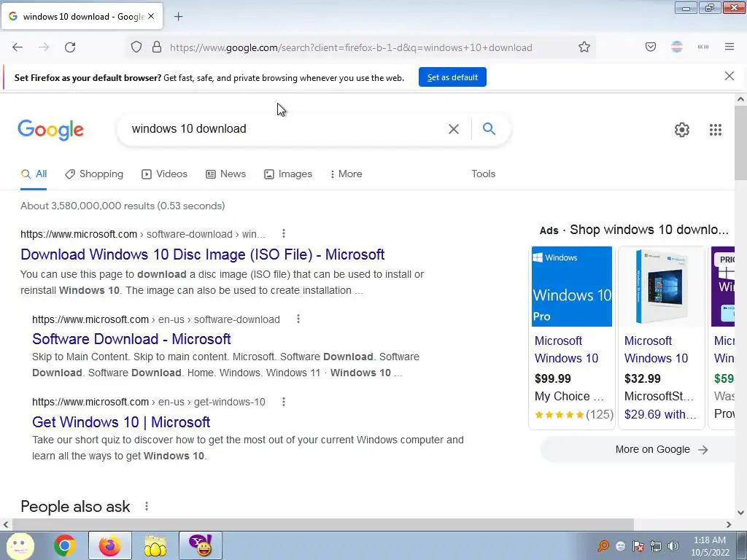Open Windows 10 Pro blue product thumbnail

pos(572,287)
